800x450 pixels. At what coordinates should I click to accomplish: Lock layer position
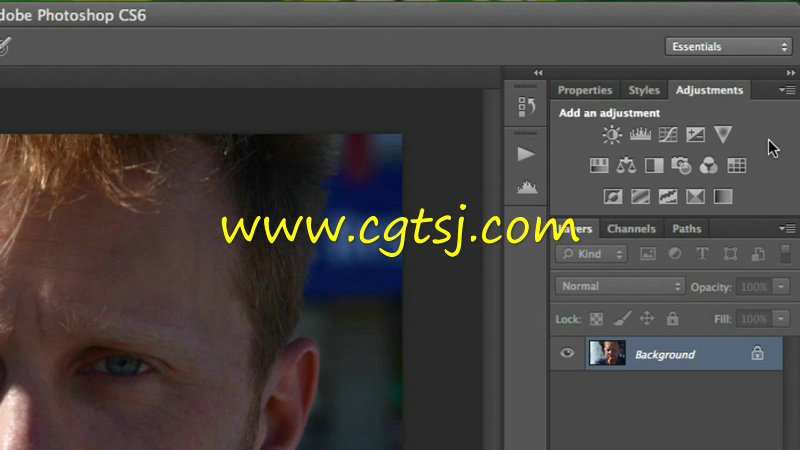coord(647,319)
